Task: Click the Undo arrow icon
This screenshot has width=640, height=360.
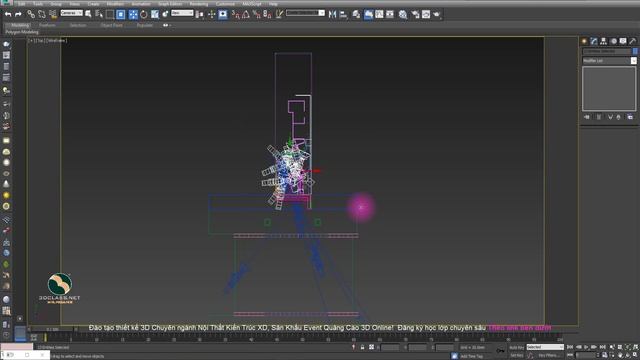Action: 8,14
